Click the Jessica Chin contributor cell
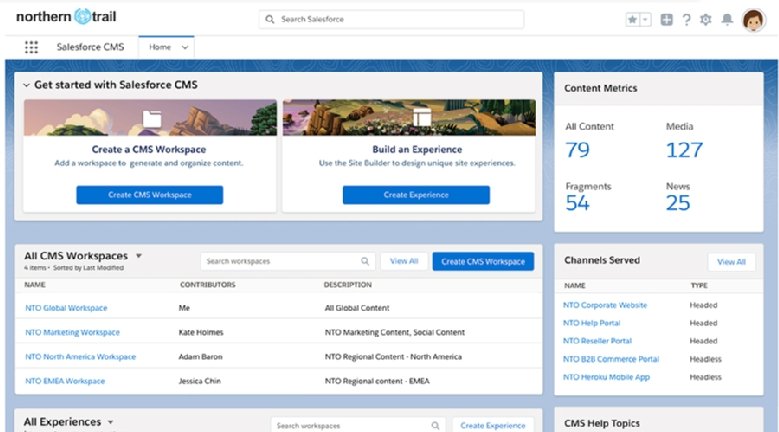779x432 pixels. 200,381
